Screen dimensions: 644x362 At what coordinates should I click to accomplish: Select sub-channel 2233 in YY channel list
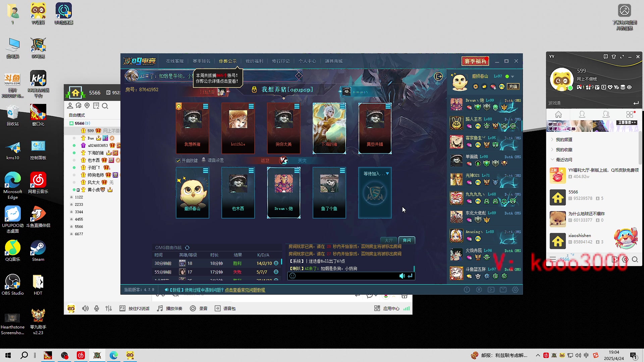79,204
